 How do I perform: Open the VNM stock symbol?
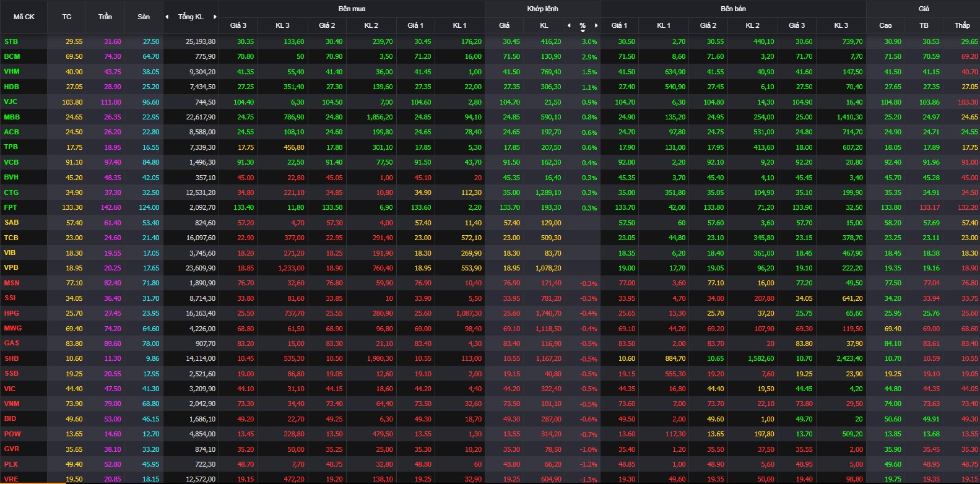click(12, 404)
